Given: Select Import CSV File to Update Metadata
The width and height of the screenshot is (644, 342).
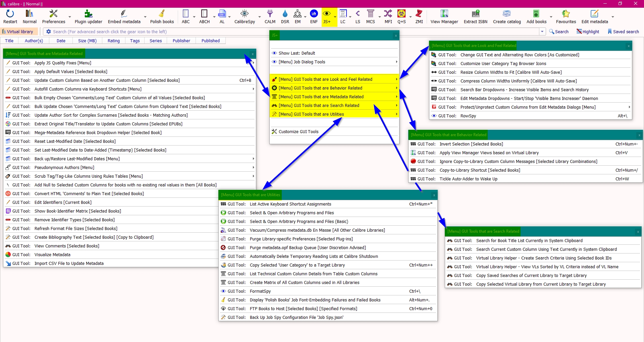Looking at the screenshot, I should tap(111, 264).
